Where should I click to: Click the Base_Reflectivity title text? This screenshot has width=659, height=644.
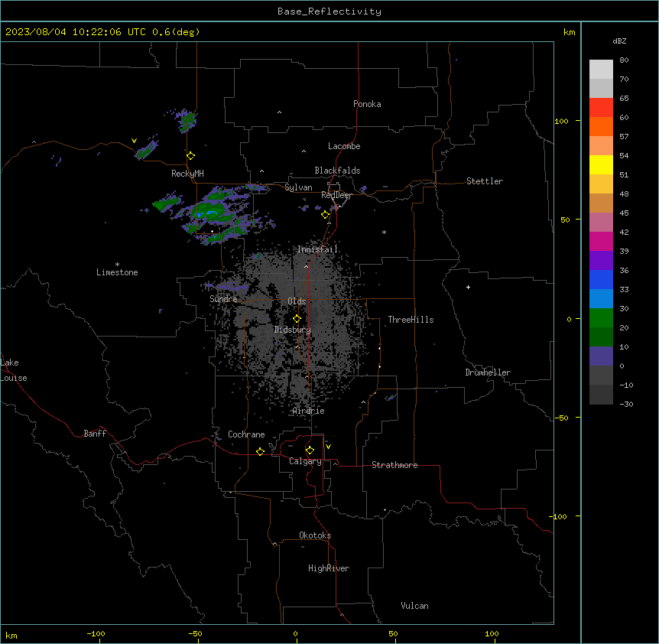(329, 11)
